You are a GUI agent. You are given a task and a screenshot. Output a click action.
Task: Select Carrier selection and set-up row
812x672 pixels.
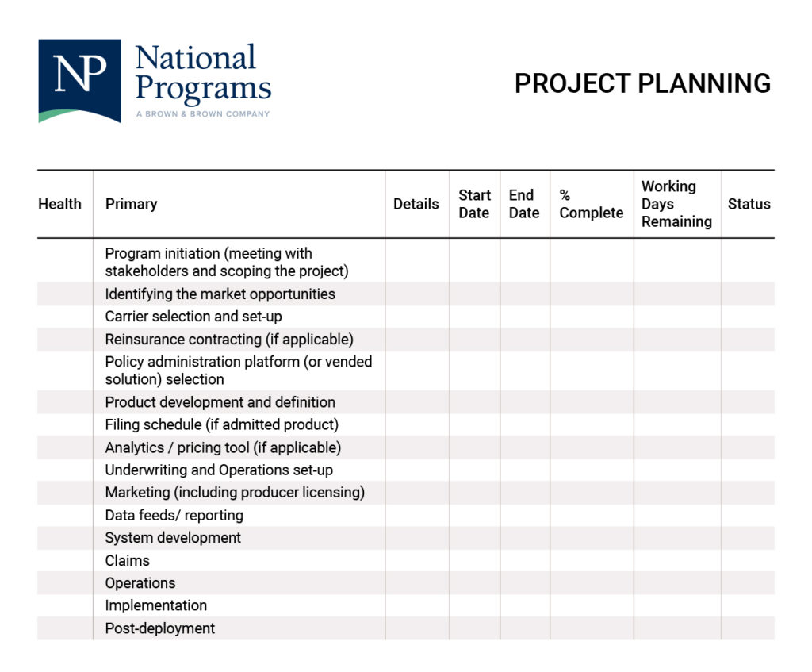(193, 317)
